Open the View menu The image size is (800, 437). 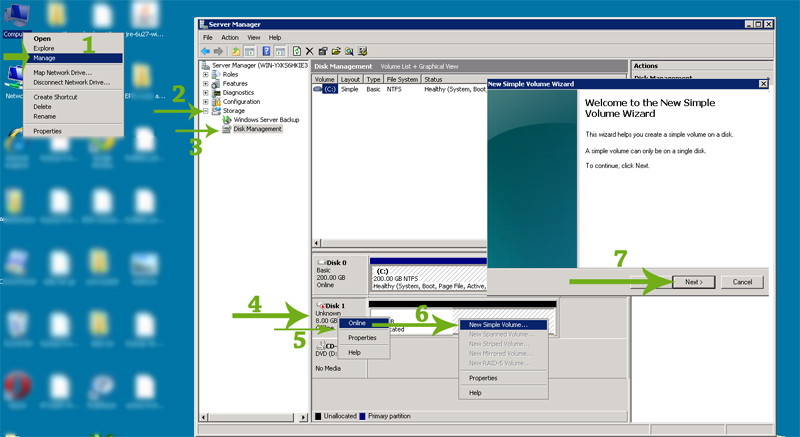point(254,38)
